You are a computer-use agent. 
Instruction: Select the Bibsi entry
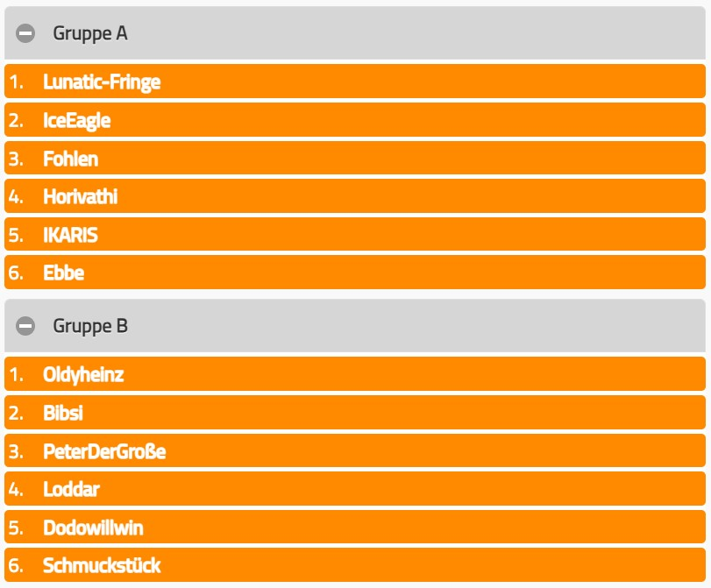(63, 413)
